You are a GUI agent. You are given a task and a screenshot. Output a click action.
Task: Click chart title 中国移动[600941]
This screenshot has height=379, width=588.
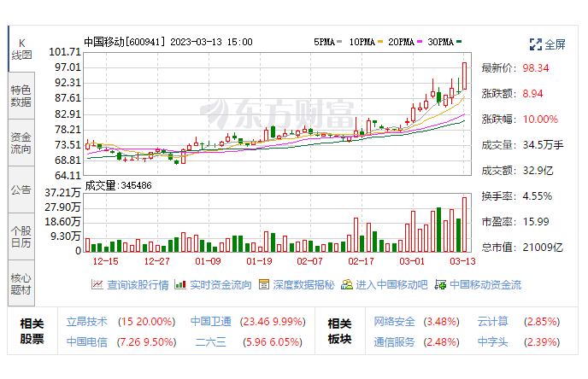(x=125, y=42)
